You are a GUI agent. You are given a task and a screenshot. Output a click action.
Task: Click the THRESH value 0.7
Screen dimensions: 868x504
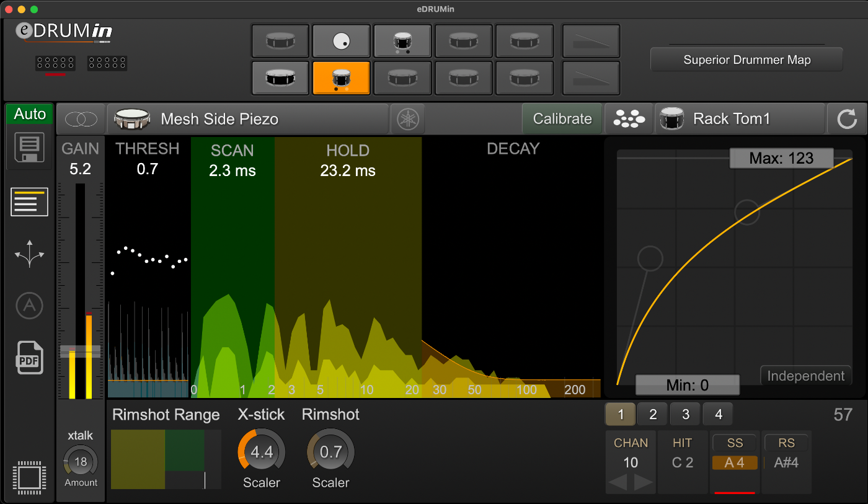[x=147, y=169]
